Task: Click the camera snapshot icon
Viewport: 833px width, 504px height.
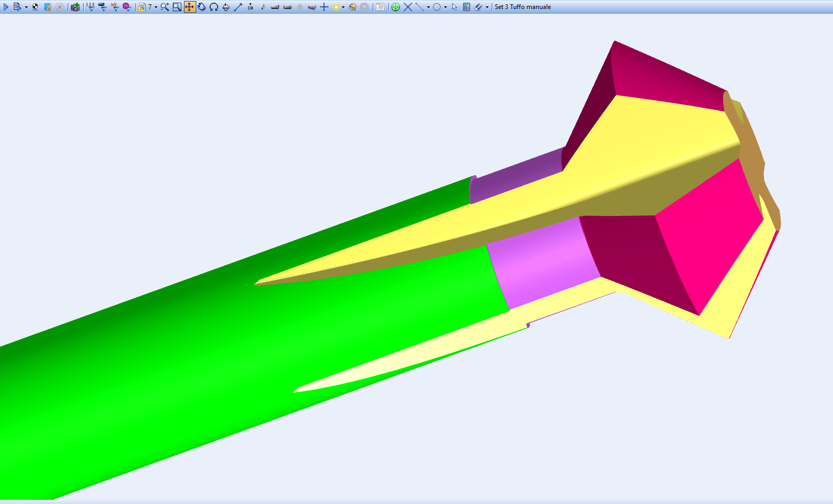Action: (75, 7)
